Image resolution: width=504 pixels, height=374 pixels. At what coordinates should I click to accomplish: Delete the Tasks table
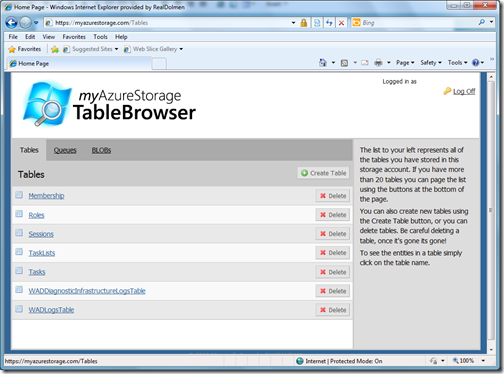333,272
